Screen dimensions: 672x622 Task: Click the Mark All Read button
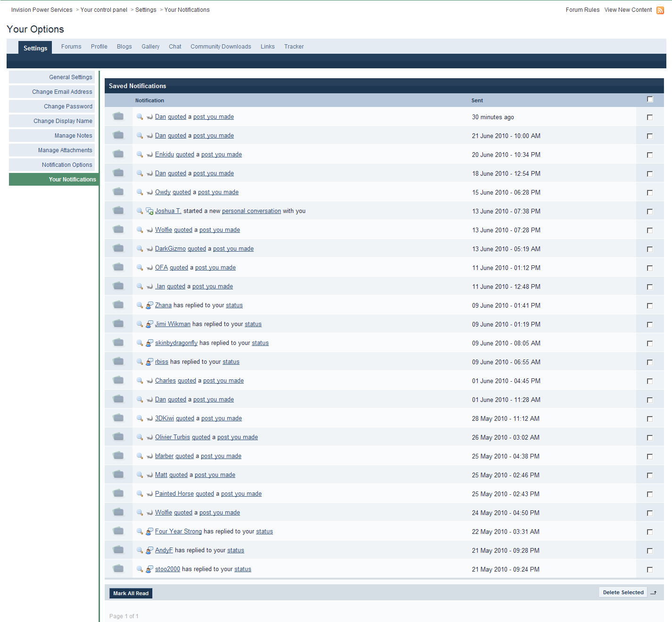pyautogui.click(x=131, y=593)
